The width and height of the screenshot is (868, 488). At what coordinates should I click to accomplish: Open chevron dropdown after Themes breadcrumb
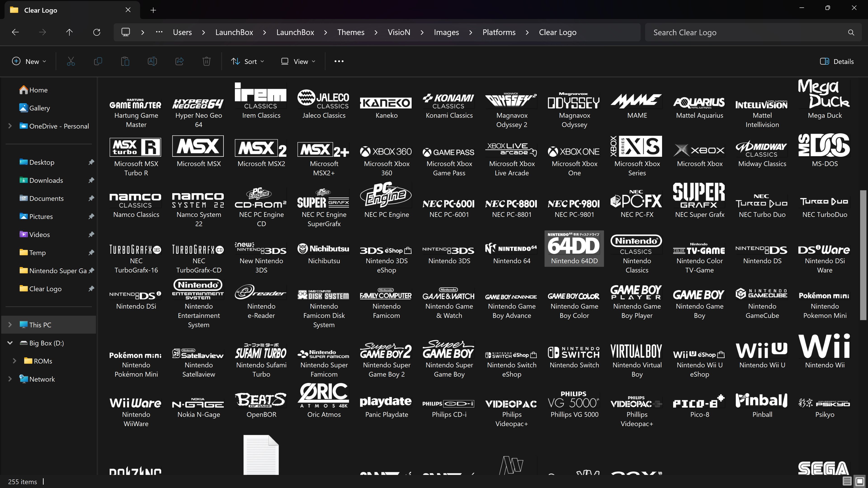(x=376, y=32)
